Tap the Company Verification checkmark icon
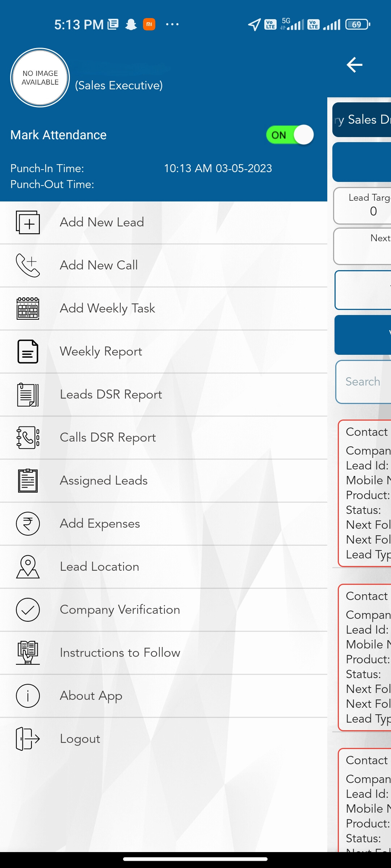 (28, 610)
